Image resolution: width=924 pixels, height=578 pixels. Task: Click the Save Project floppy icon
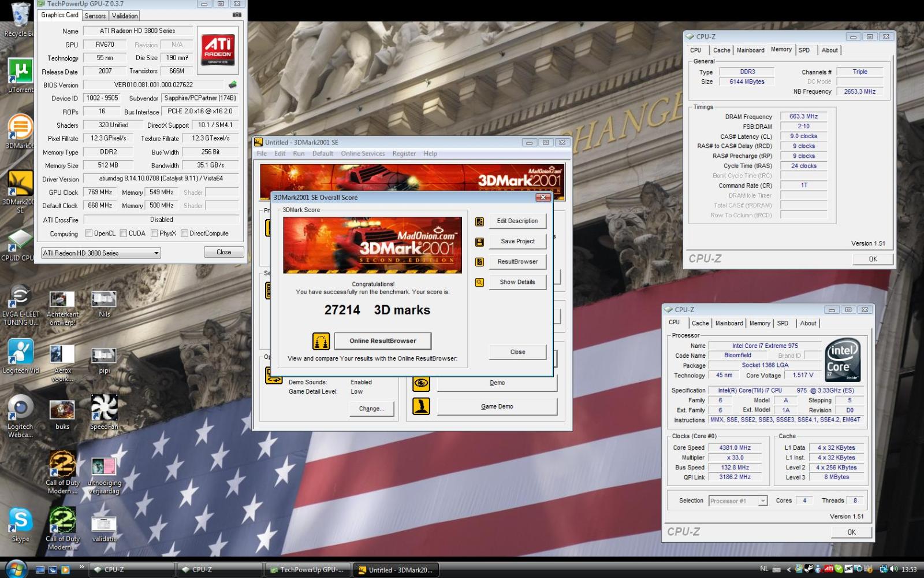click(479, 242)
